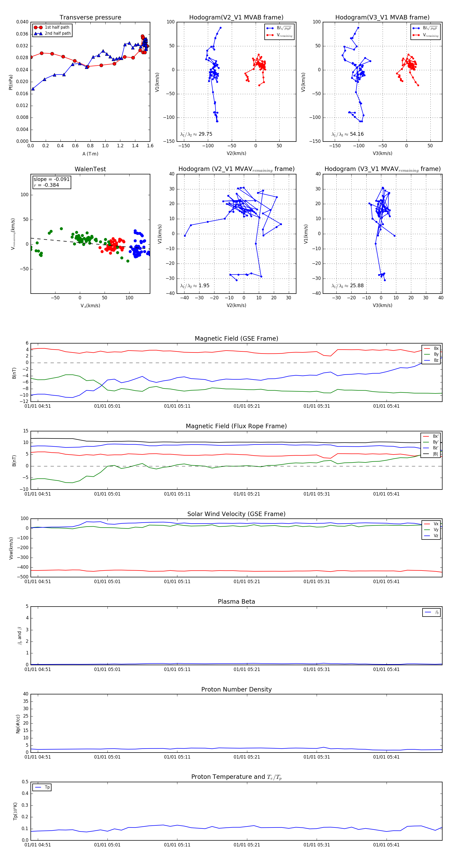Click the 'Transverse pressure' plot title
Viewport: 473px width, 868px height.
pos(90,18)
